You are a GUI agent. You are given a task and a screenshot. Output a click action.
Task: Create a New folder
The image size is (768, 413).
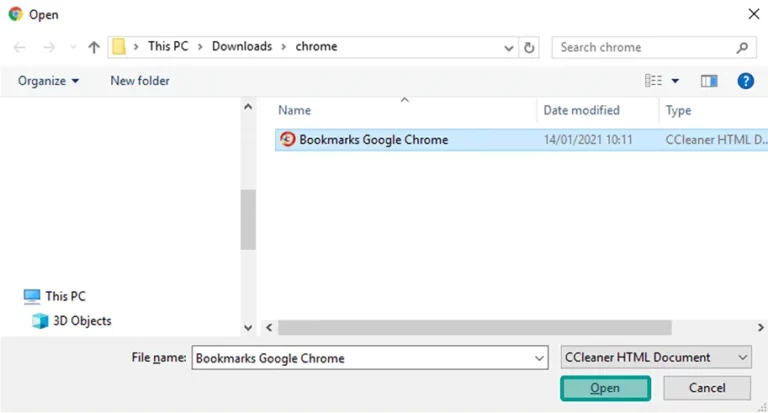click(x=140, y=81)
